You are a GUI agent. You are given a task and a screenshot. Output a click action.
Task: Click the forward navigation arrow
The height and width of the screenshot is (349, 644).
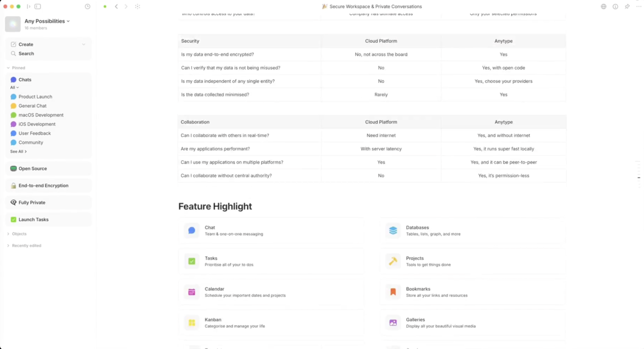[126, 7]
